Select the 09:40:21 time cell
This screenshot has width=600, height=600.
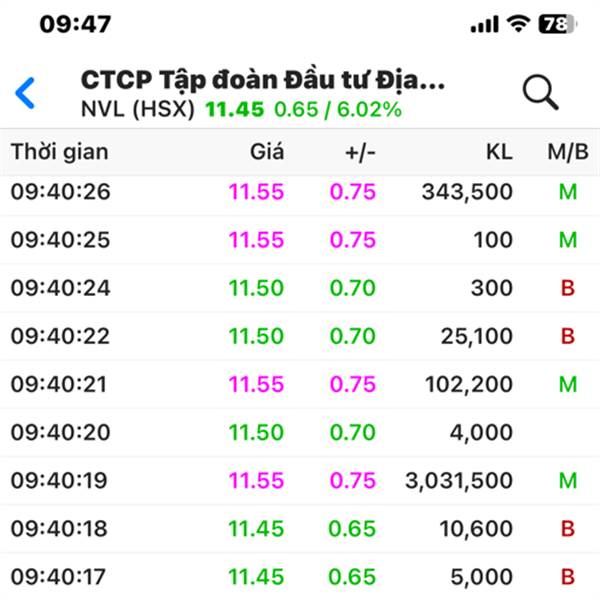[59, 385]
